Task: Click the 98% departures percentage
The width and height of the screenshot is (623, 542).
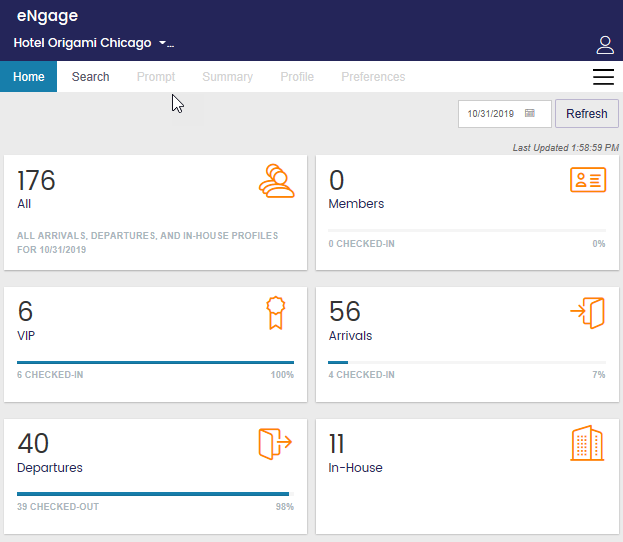Action: [285, 507]
